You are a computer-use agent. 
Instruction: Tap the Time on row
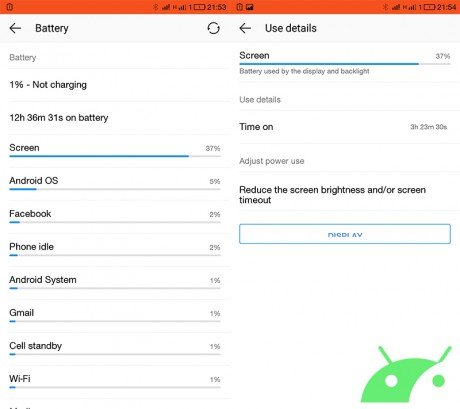click(345, 127)
